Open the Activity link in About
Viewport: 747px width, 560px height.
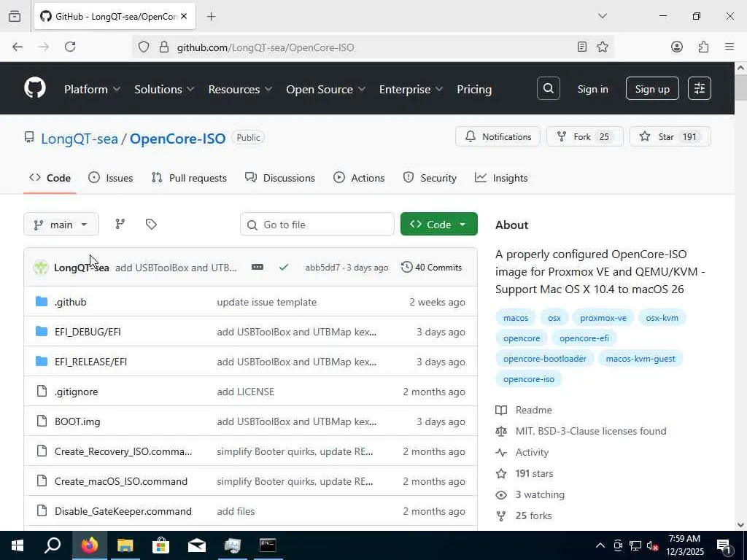532,452
